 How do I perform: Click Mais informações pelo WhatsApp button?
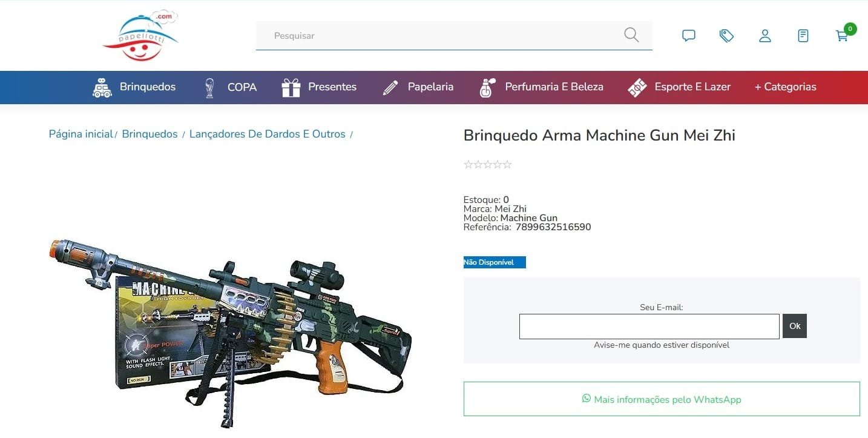click(662, 399)
